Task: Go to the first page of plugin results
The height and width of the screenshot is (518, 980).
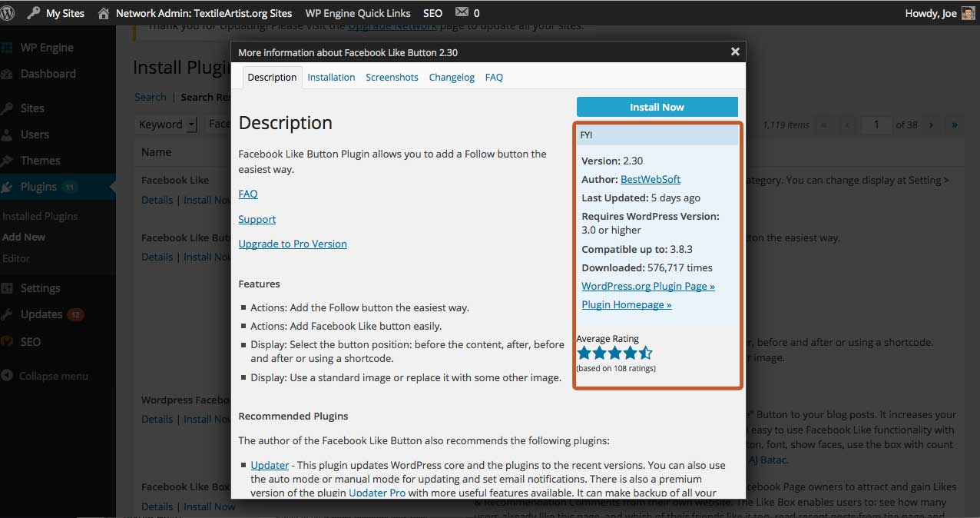Action: pos(824,125)
